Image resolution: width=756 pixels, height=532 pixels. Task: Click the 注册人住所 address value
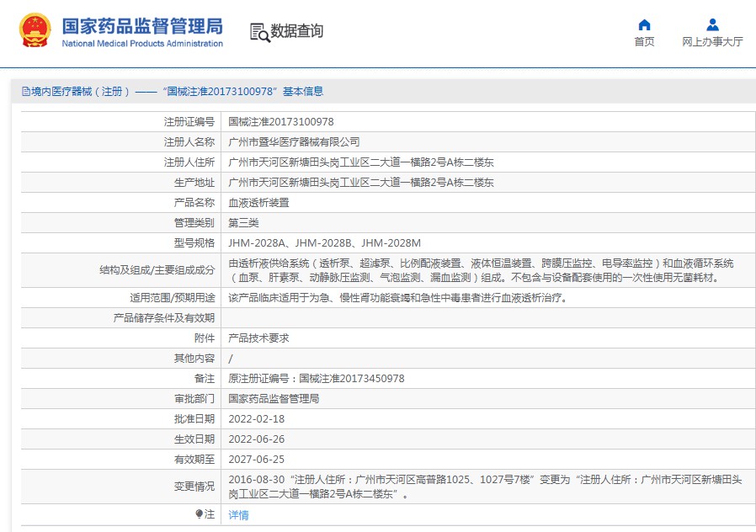tap(361, 162)
